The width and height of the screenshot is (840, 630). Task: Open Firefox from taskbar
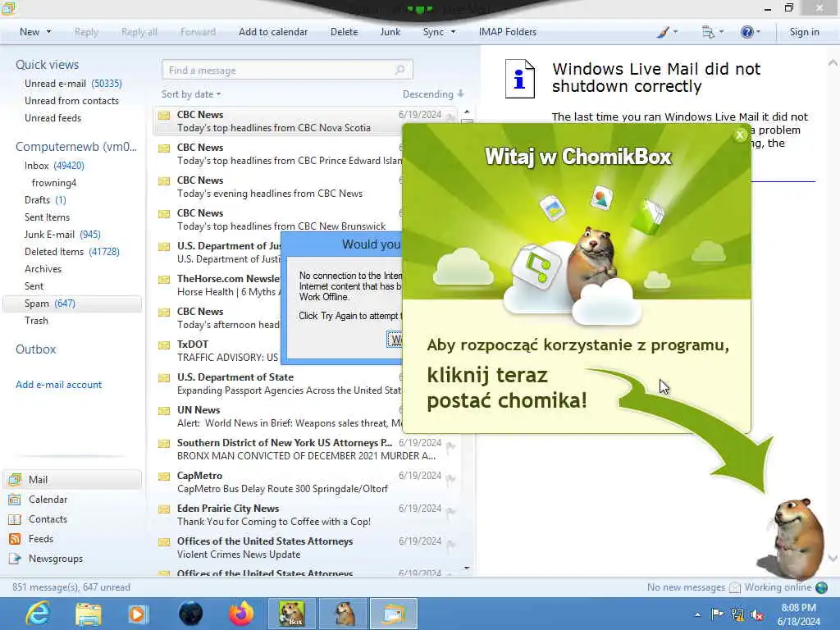(x=242, y=614)
